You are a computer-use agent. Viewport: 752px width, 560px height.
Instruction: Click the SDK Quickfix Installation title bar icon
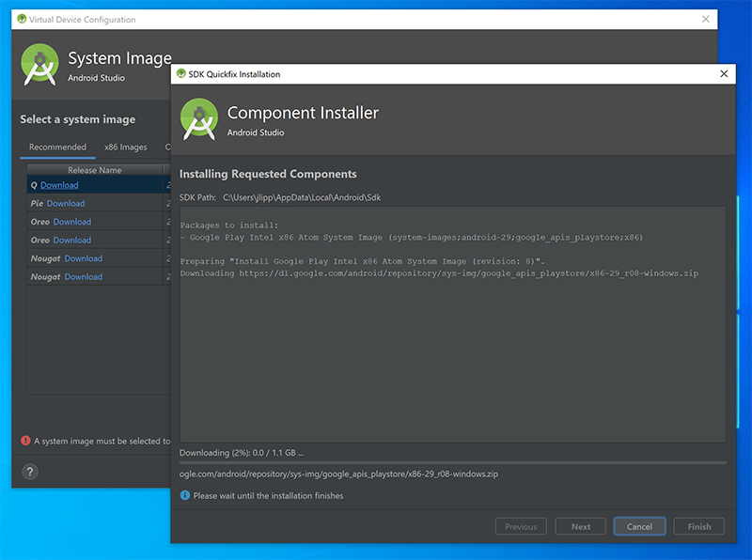pyautogui.click(x=181, y=74)
